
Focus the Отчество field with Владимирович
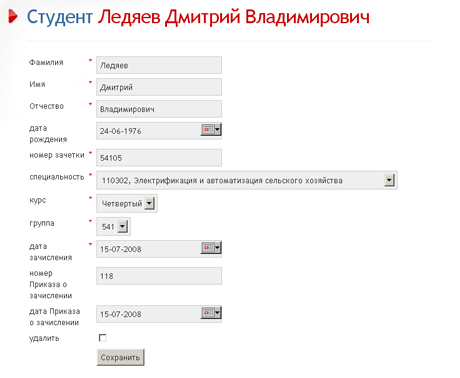click(159, 109)
